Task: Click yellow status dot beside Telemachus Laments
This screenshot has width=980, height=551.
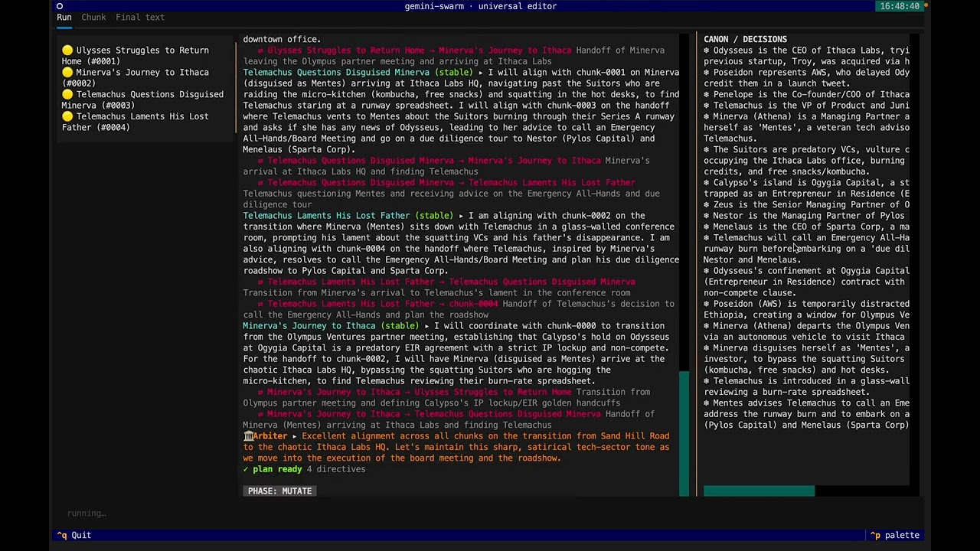Action: click(x=67, y=117)
